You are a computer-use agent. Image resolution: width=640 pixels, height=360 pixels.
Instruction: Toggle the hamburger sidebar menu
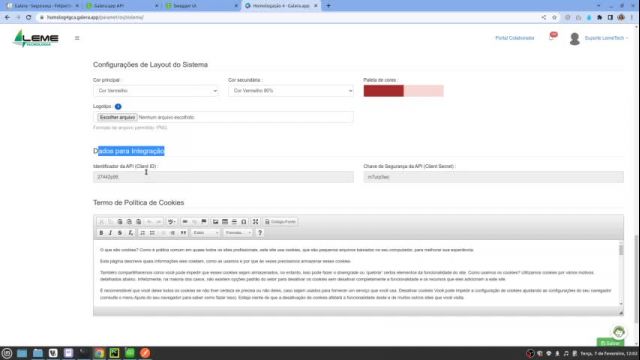77,38
